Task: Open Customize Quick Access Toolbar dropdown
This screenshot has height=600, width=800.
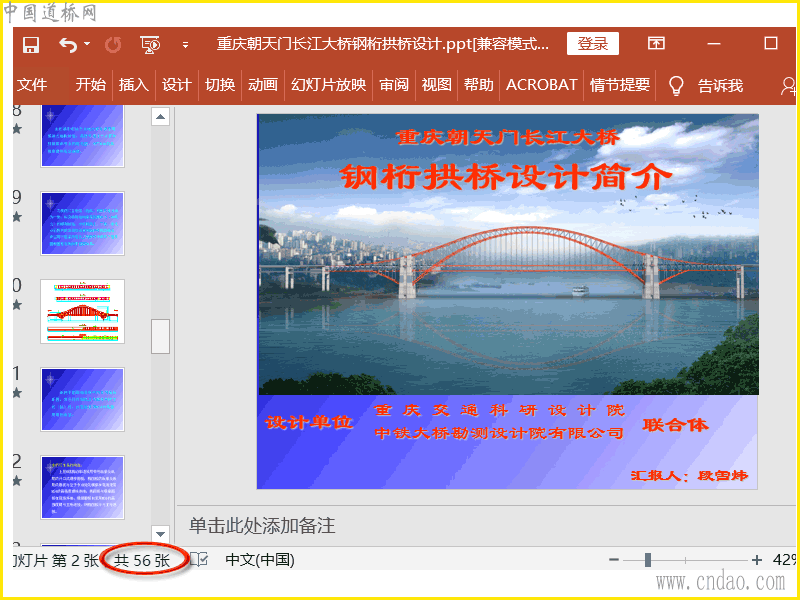Action: [x=186, y=45]
